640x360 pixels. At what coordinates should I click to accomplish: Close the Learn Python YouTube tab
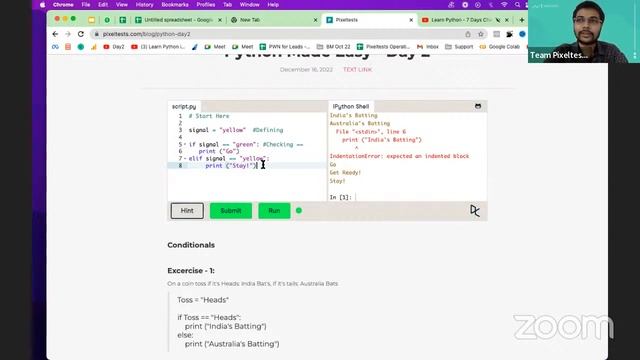click(x=507, y=20)
